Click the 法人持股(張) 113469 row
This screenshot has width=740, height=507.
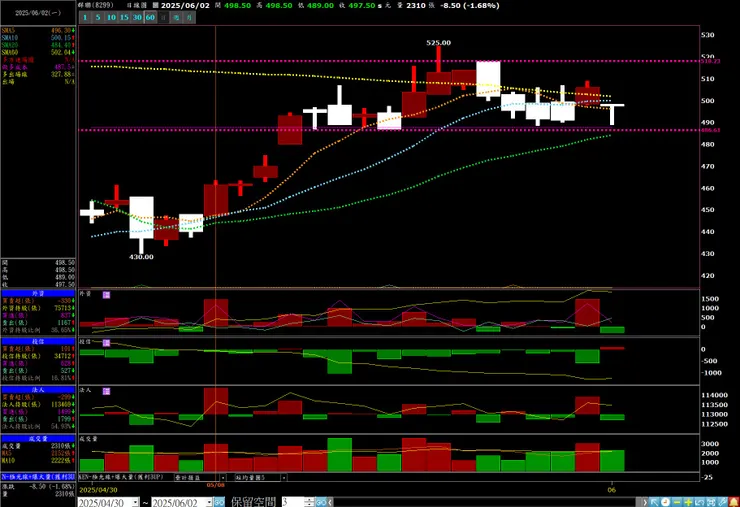(38, 405)
